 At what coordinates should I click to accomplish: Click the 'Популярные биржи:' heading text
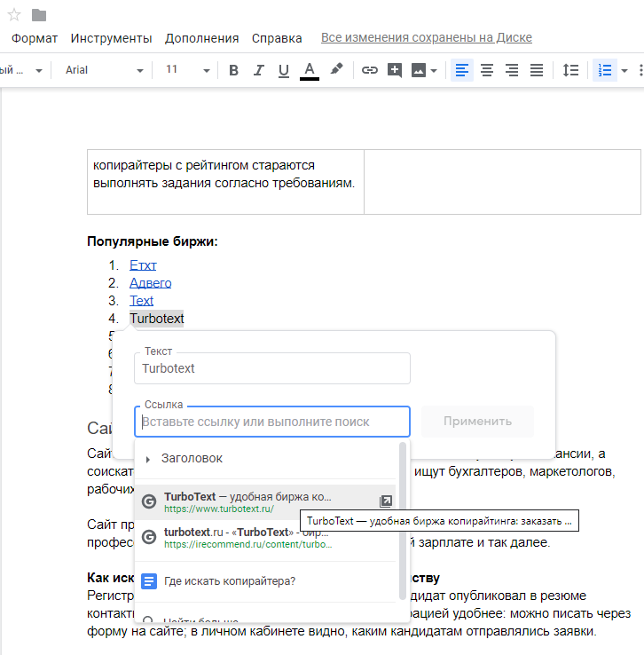[x=153, y=241]
